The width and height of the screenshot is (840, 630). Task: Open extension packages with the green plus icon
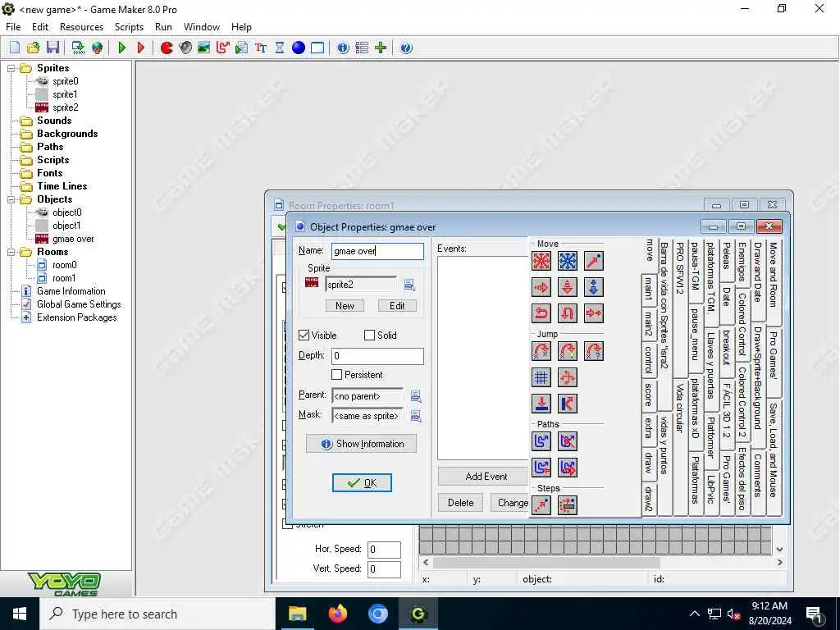[x=381, y=48]
